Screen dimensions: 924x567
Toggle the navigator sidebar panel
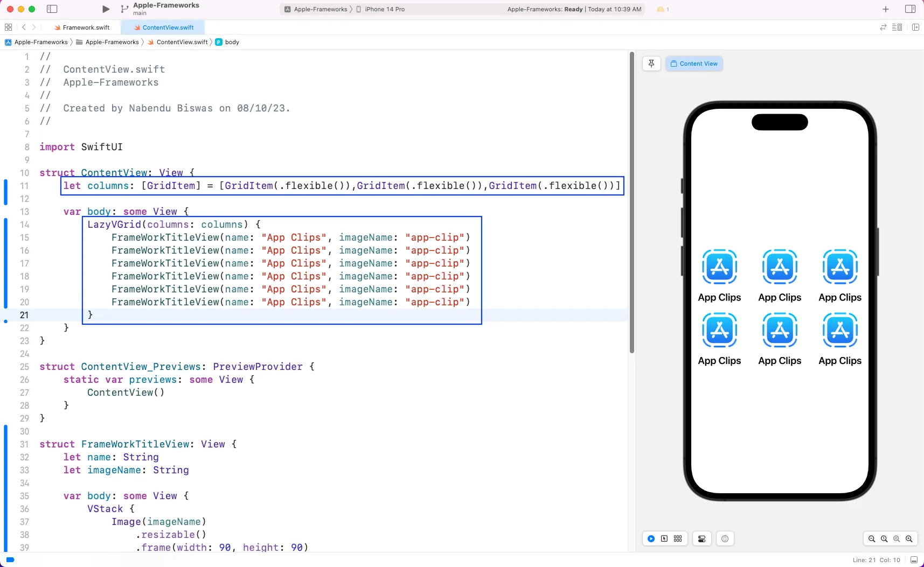coord(52,9)
